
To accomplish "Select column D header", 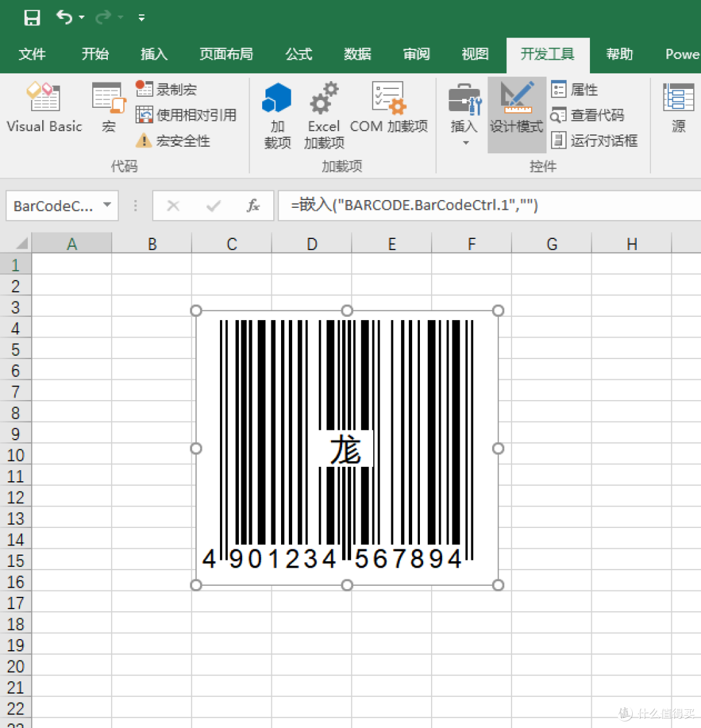I will pos(312,243).
